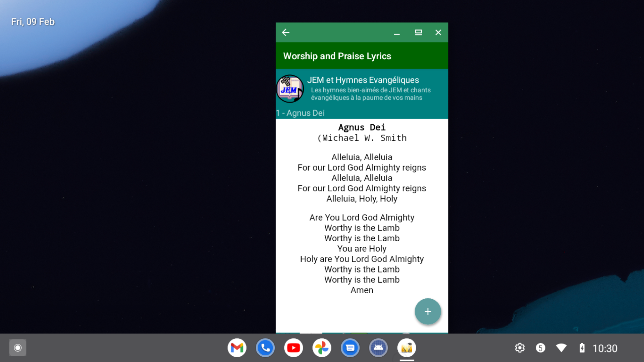
Task: Open Gmail from the shelf
Action: [x=237, y=348]
